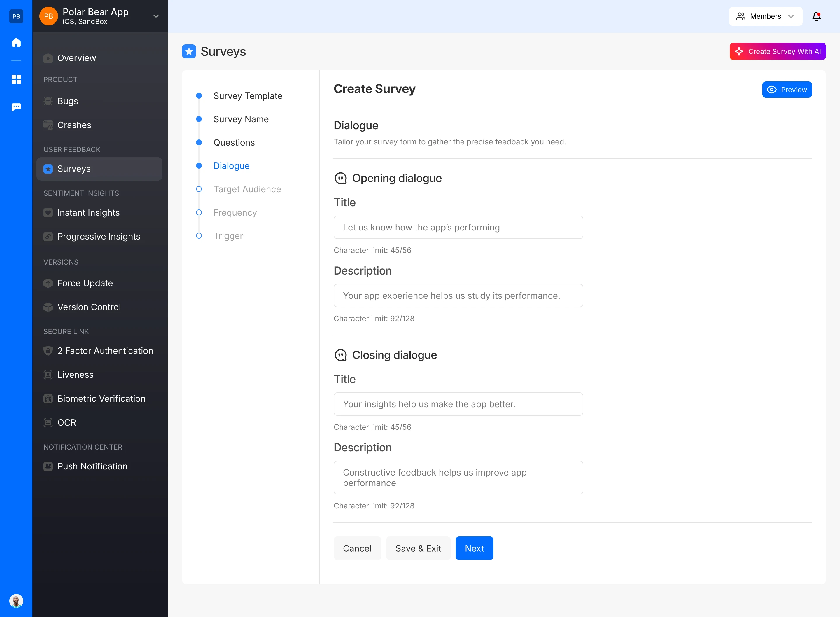Open the grid dashboard icon

coord(16,79)
